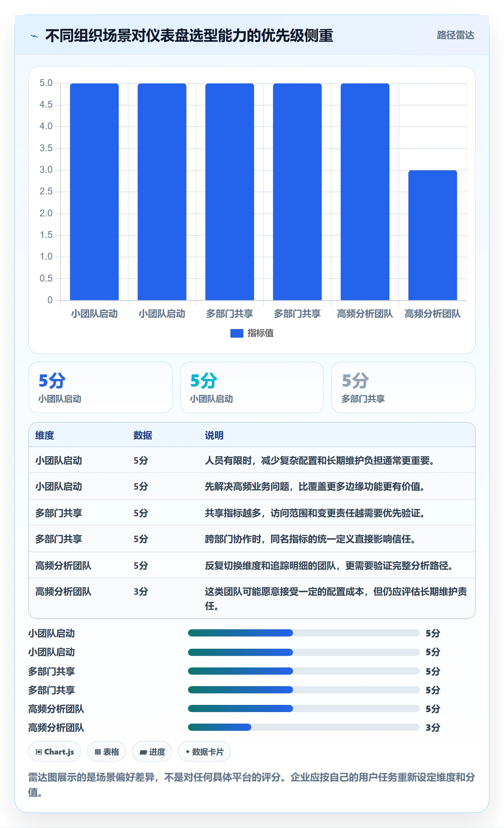Viewport: 504px width, 828px height.
Task: Click the "路径雷达" label in the header
Action: [455, 35]
